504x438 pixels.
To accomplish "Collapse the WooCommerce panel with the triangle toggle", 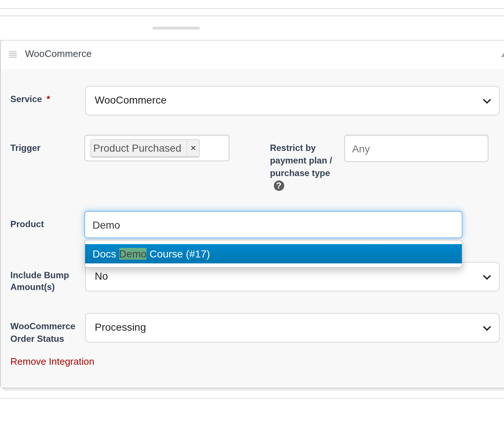I will tap(502, 55).
